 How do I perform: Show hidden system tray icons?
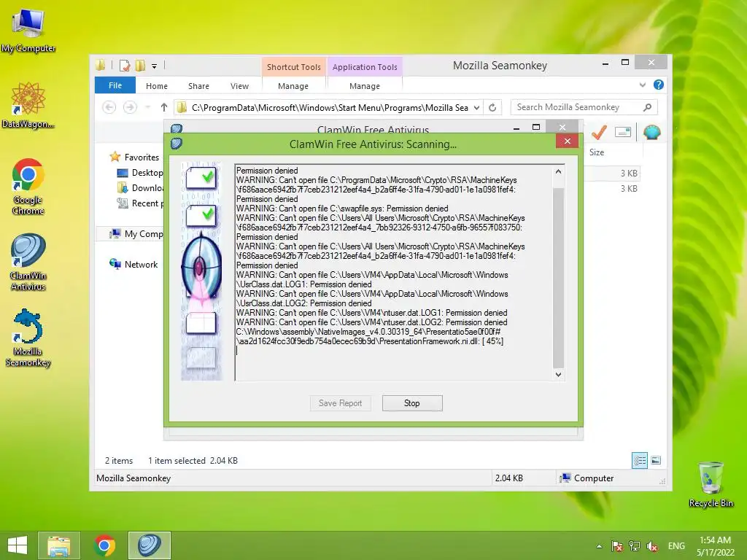point(599,546)
